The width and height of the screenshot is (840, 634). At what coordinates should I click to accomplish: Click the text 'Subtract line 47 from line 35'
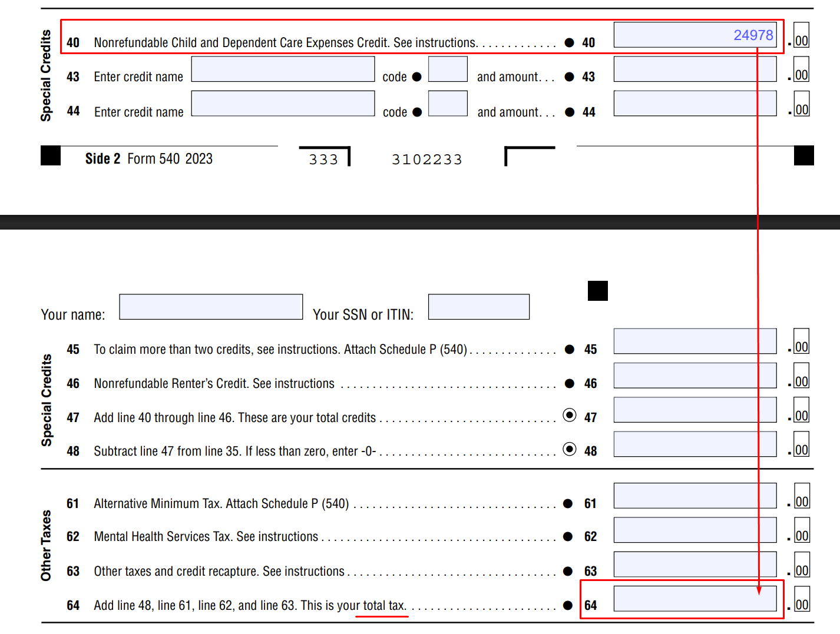click(x=167, y=451)
